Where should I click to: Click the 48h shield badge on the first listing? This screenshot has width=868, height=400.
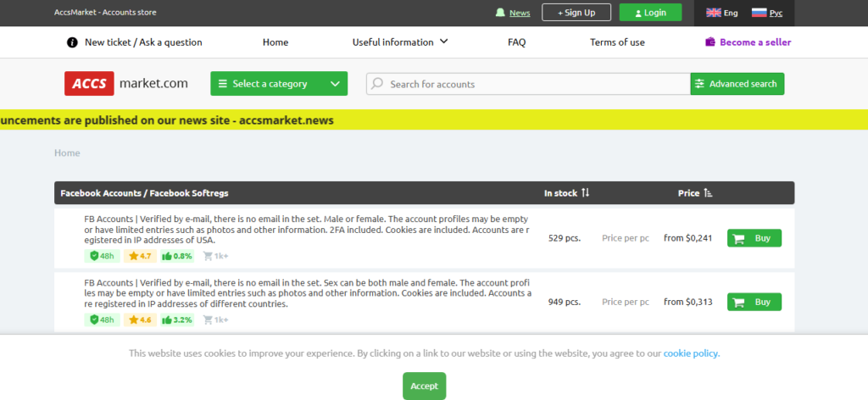point(102,255)
